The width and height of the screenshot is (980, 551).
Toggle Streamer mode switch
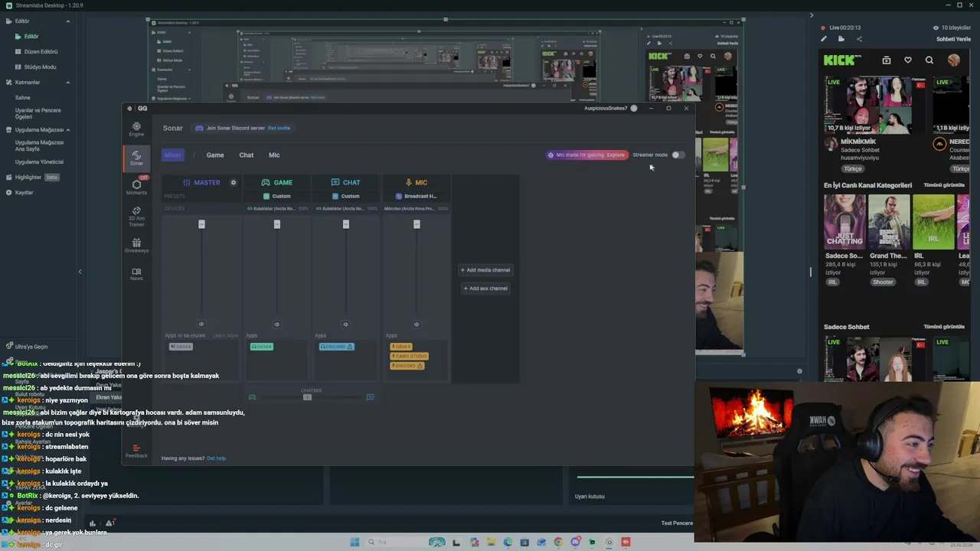[x=678, y=155]
